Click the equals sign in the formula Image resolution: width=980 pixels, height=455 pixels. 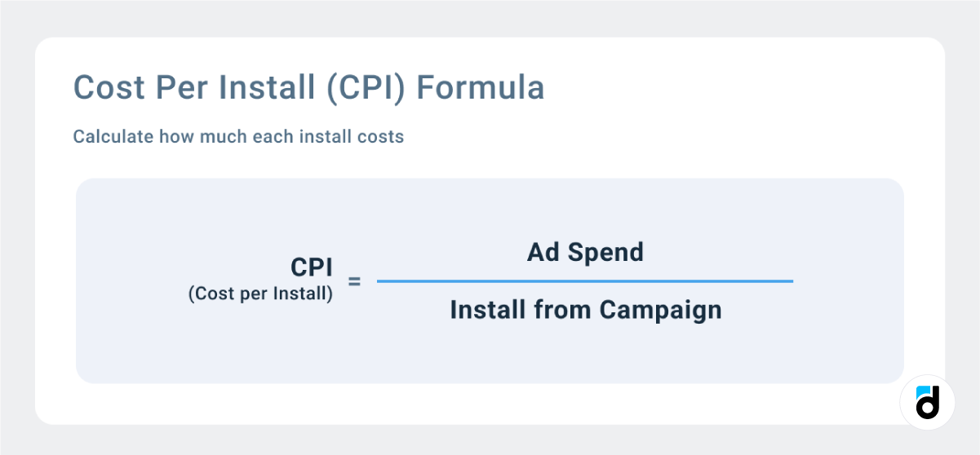[354, 282]
